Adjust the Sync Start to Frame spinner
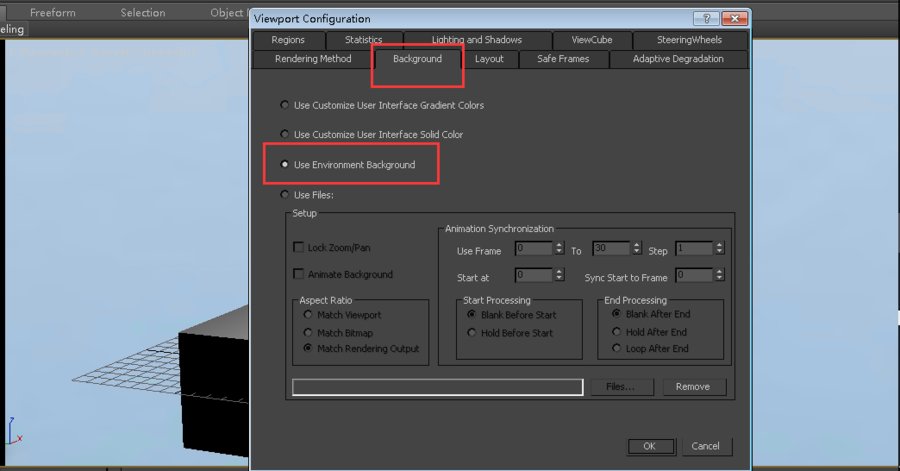This screenshot has height=471, width=900. pyautogui.click(x=719, y=275)
